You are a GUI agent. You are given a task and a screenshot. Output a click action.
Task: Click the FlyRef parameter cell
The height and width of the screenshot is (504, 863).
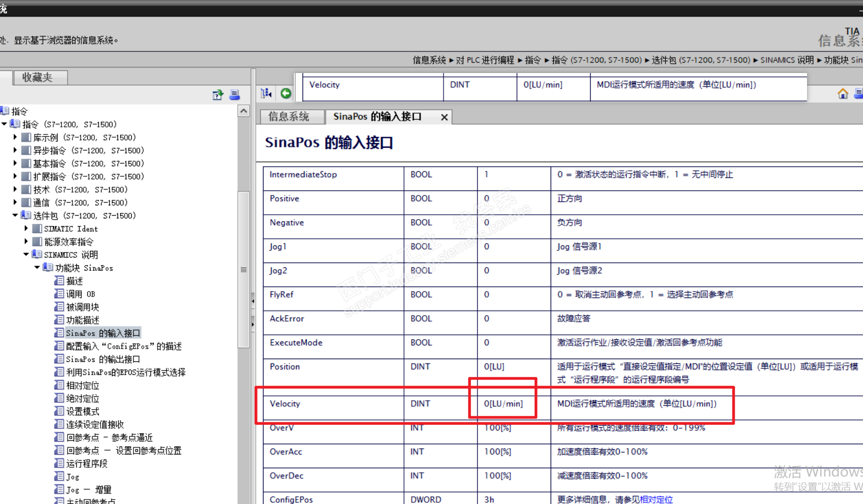point(333,299)
